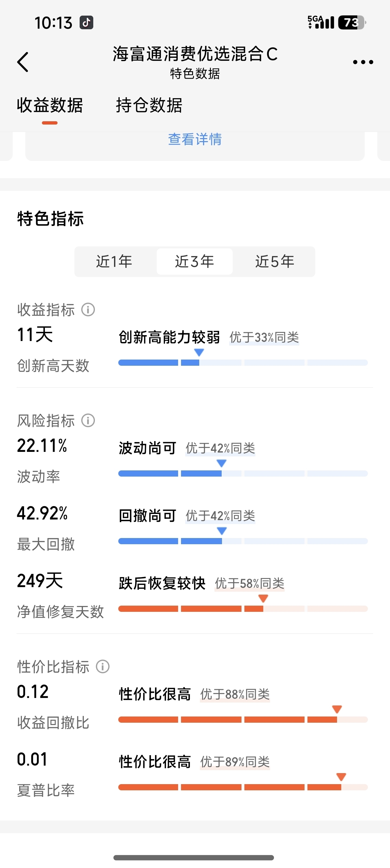This screenshot has height=868, width=390.
Task: Select the 近3年 period option
Action: coord(194,261)
